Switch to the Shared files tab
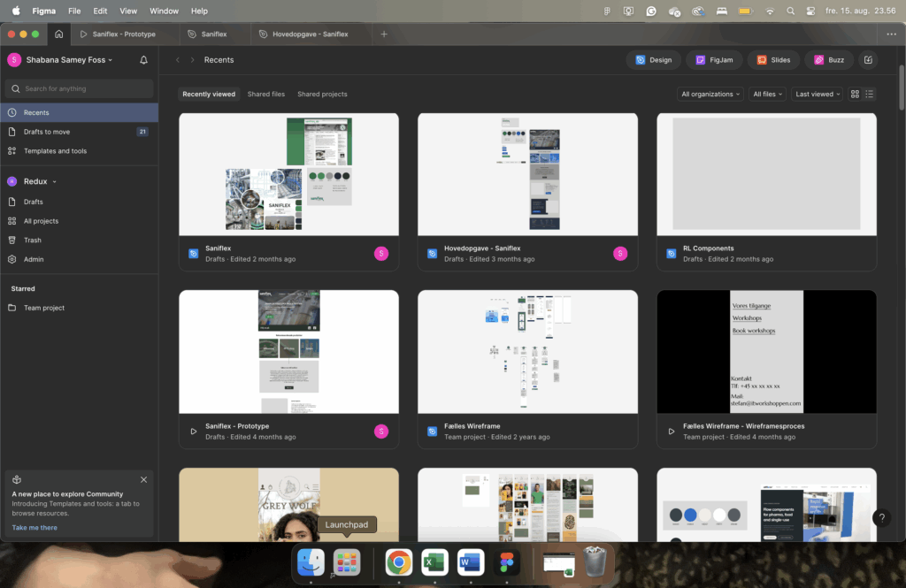The height and width of the screenshot is (588, 906). 265,94
